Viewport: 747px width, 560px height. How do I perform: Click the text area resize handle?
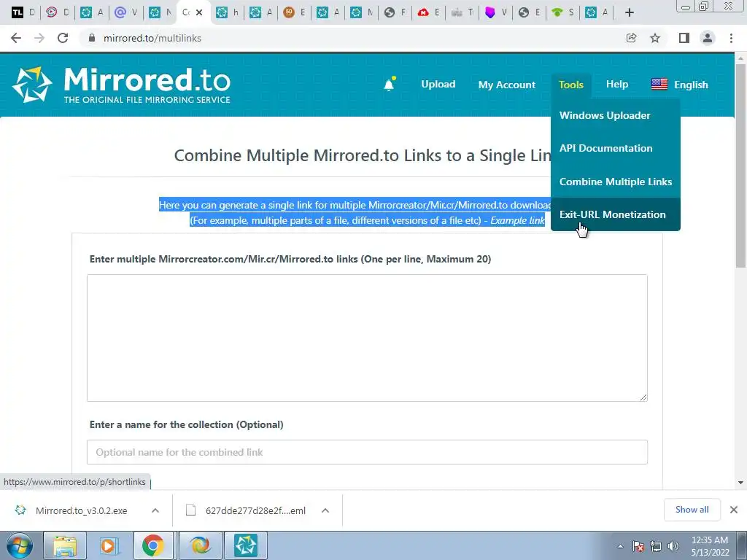pyautogui.click(x=643, y=397)
